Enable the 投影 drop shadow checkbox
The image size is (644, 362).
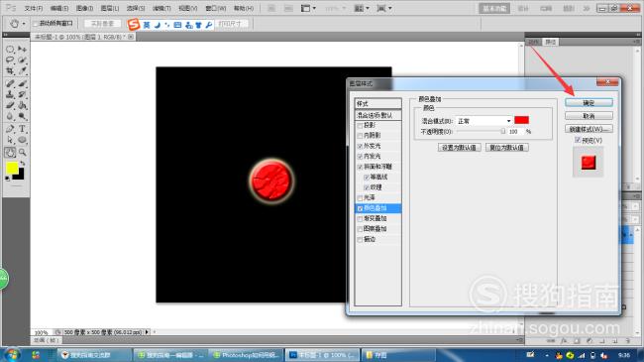tap(360, 126)
